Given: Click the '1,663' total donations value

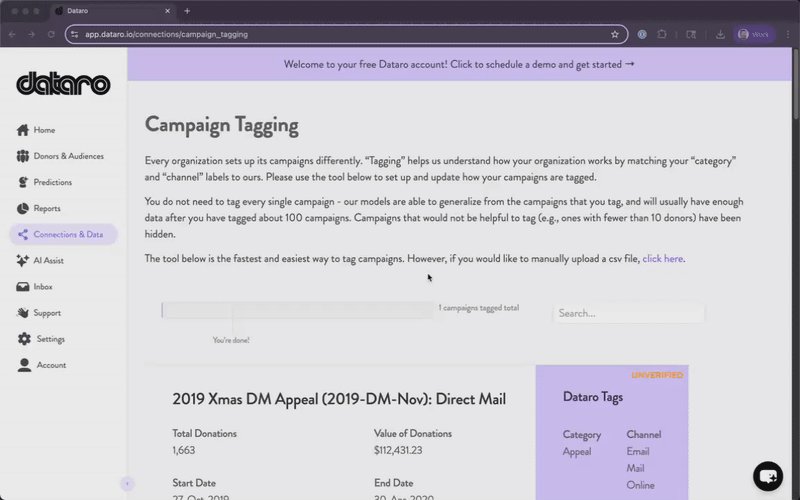Looking at the screenshot, I should point(184,451).
